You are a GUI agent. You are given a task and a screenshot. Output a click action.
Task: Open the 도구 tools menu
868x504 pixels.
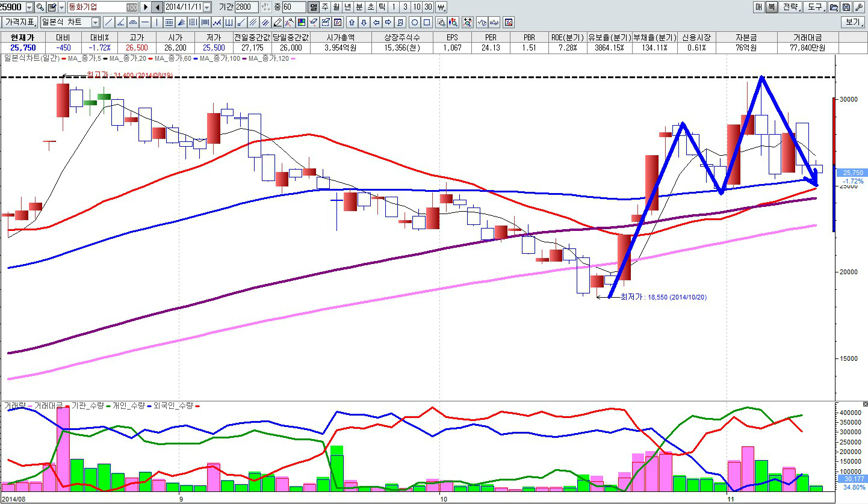click(815, 7)
